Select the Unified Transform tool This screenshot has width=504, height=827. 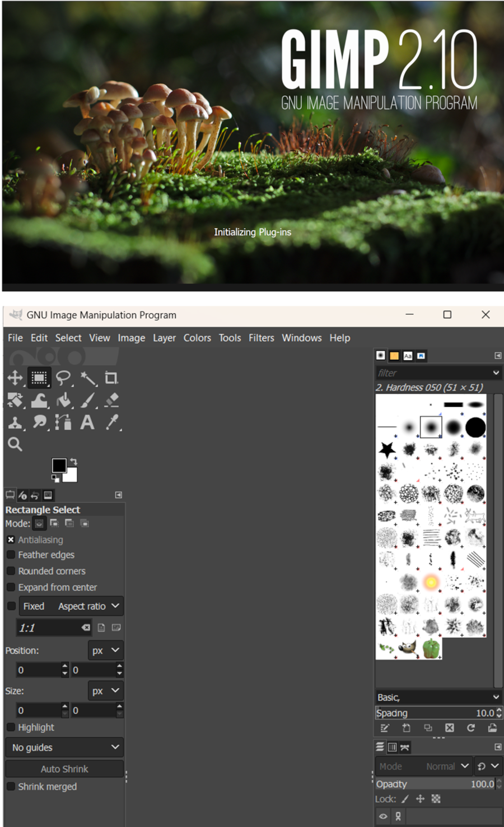(x=15, y=400)
